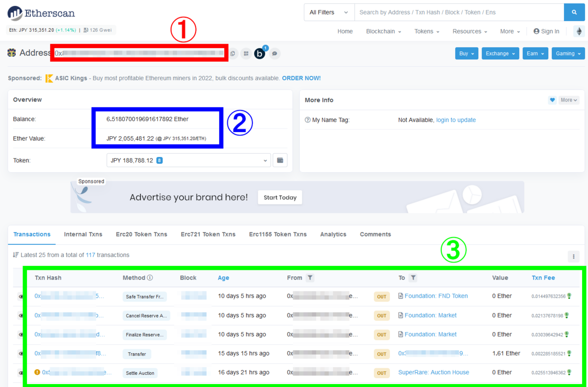This screenshot has width=588, height=387.
Task: Open the Foundation: FND Token address link
Action: (436, 296)
